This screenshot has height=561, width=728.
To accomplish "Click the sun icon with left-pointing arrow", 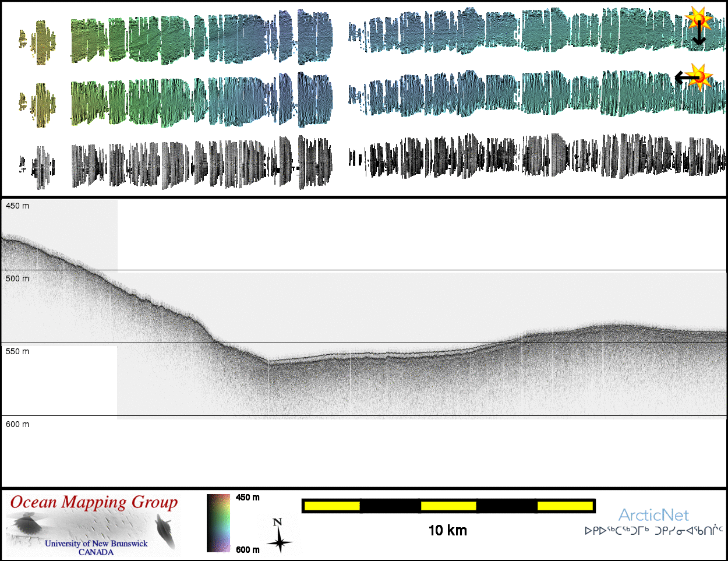I will (x=699, y=76).
